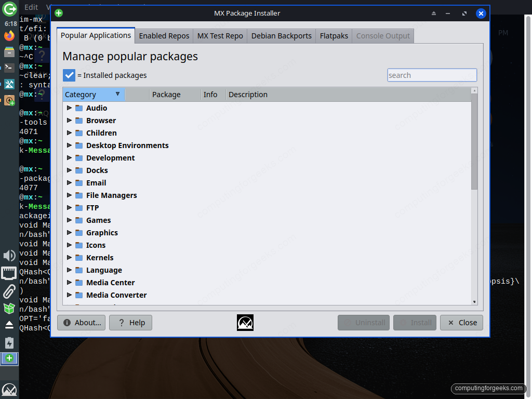The width and height of the screenshot is (532, 399).
Task: Click the orange installer icon in panel
Action: 9,100
